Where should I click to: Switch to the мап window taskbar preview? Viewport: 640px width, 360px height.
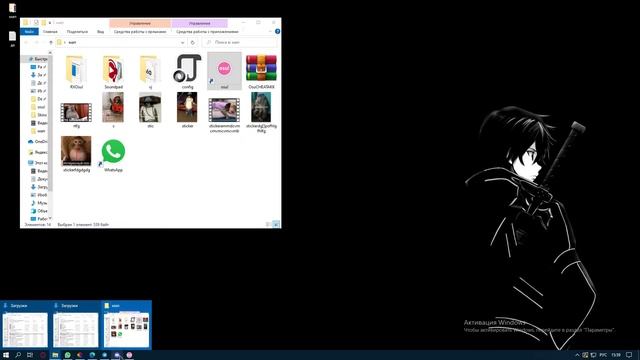pyautogui.click(x=127, y=325)
